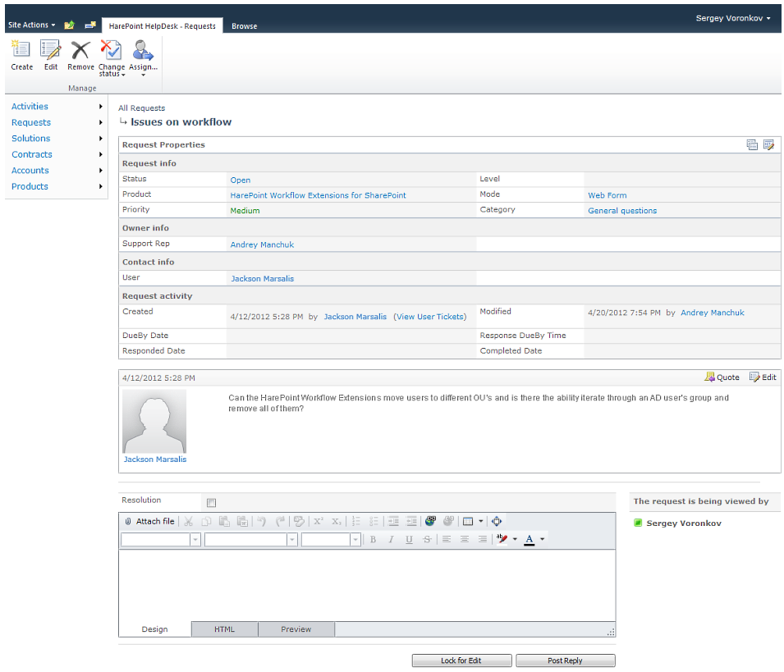Open the Change status dropdown
This screenshot has height=672, width=784.
(x=111, y=59)
